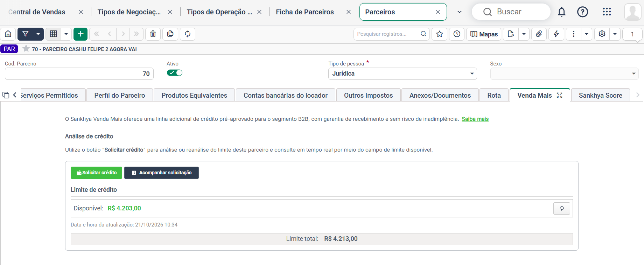
Task: Delete the record with trash icon
Action: pyautogui.click(x=153, y=34)
